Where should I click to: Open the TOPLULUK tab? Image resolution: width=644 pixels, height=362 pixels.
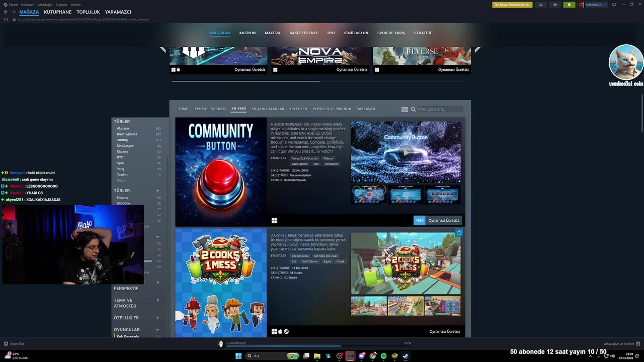tap(88, 12)
